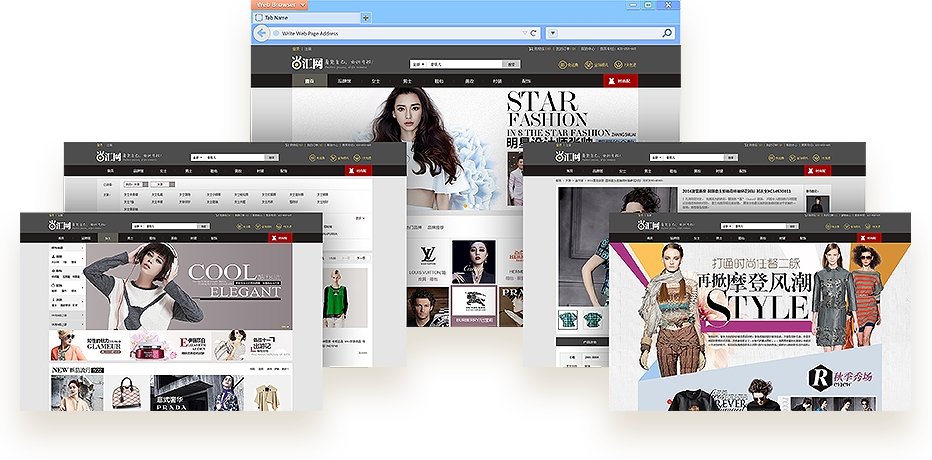Expand top sidebar category arrow in COOL ELEGANT window
Screen dimensions: 932x460
click(81, 248)
